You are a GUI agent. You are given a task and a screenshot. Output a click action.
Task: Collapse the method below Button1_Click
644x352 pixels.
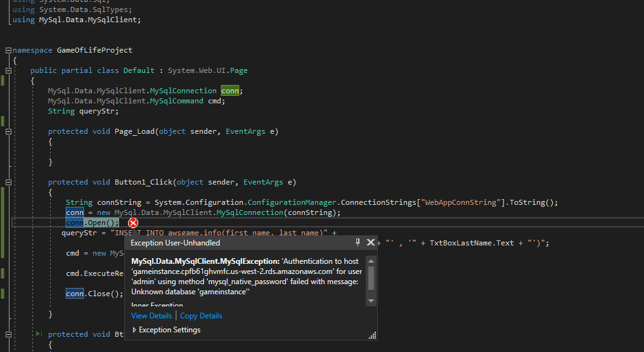tap(8, 334)
